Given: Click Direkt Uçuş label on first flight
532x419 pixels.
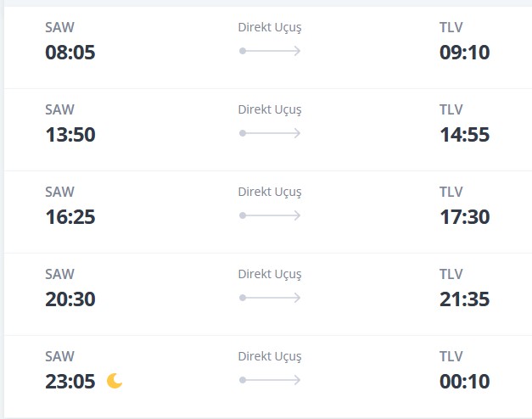Looking at the screenshot, I should click(x=270, y=27).
